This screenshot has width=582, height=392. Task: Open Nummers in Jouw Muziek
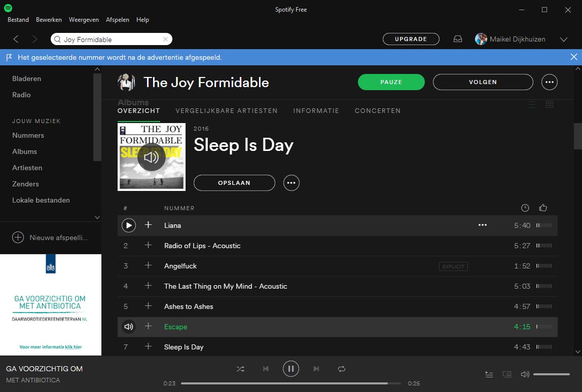pos(28,135)
